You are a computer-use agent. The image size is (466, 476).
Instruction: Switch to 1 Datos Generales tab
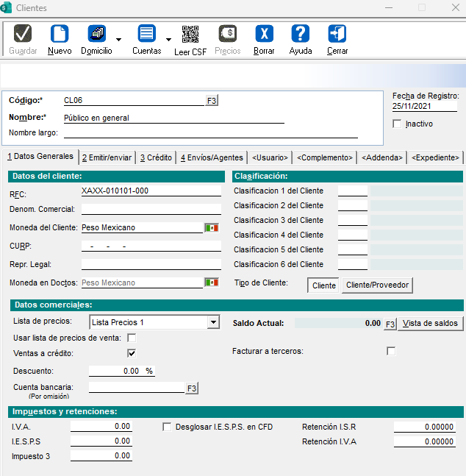(x=40, y=157)
